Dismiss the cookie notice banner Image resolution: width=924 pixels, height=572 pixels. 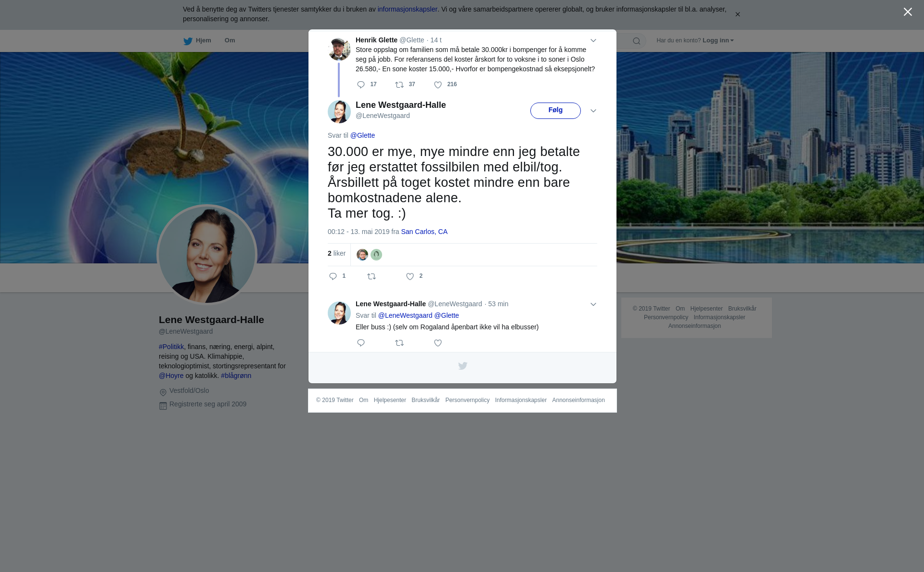coord(737,14)
